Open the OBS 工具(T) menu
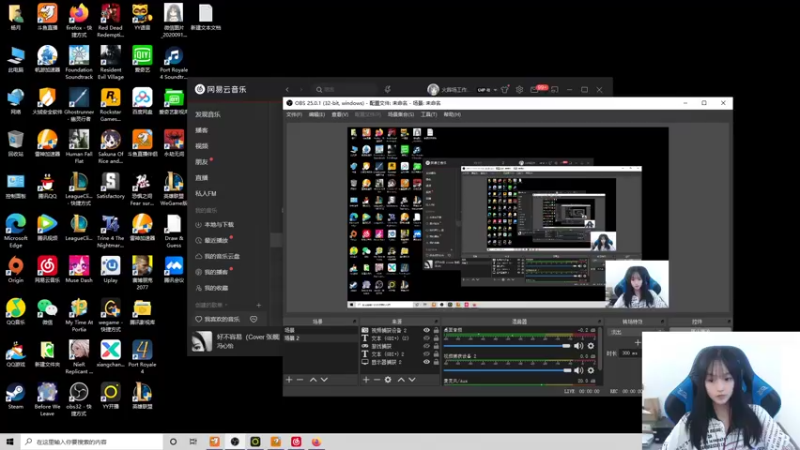The width and height of the screenshot is (800, 450). 429,115
